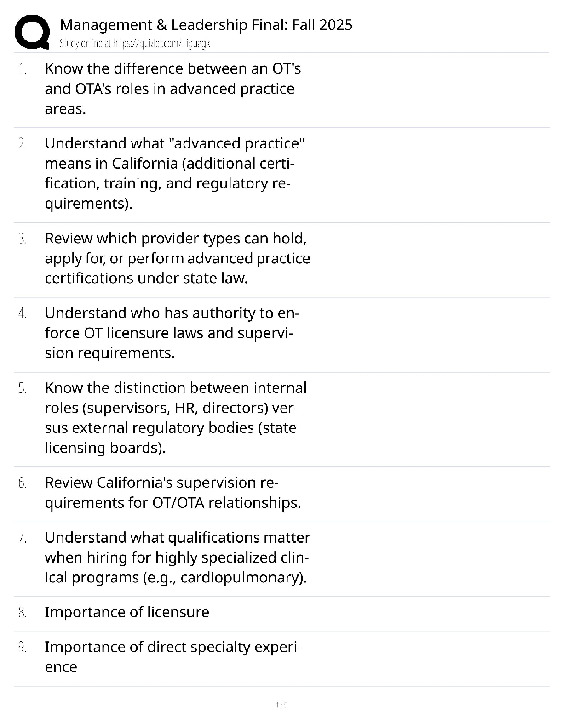Click the term about hiring qualifications
563x728 pixels.
(x=177, y=557)
